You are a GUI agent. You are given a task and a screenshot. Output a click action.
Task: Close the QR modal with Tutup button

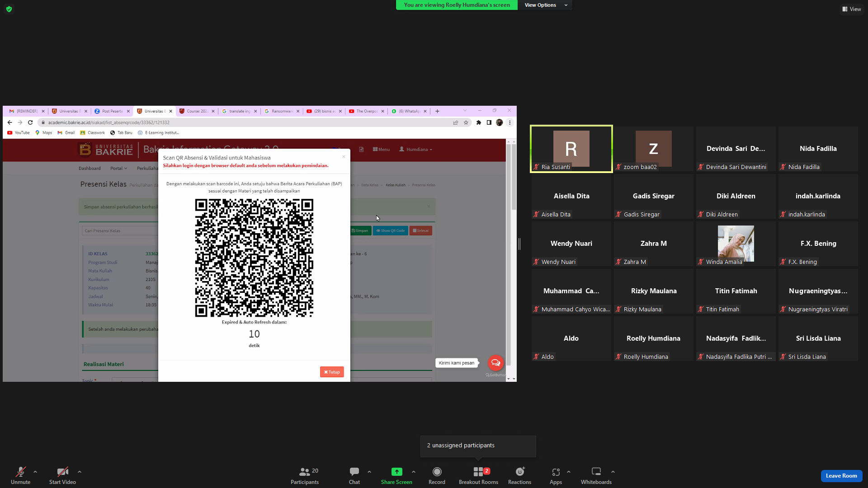coord(332,372)
